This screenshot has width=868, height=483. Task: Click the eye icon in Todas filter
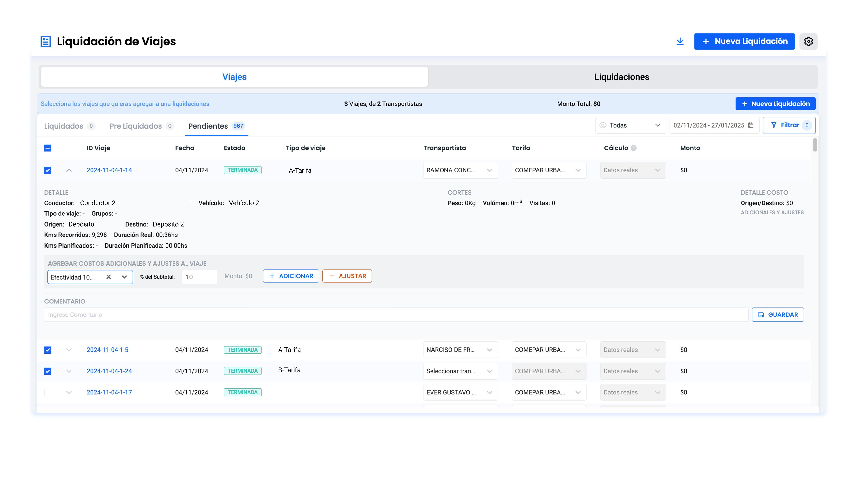click(x=603, y=125)
